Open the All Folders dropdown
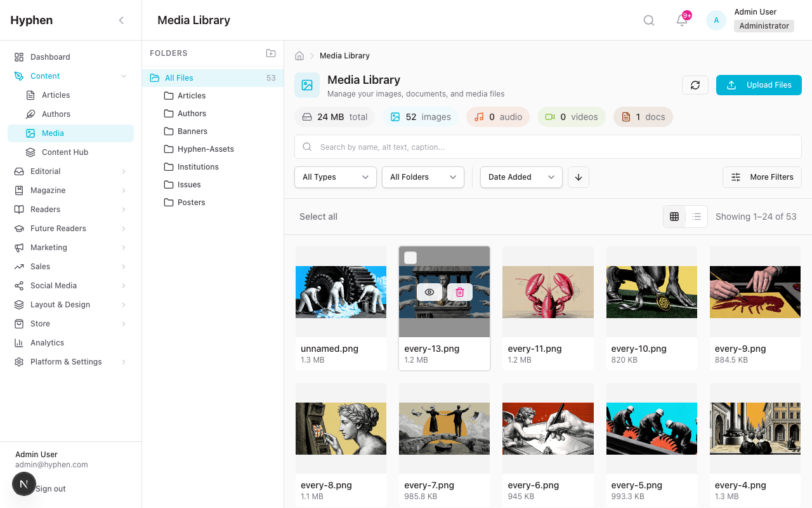Viewport: 812px width, 508px height. point(423,177)
